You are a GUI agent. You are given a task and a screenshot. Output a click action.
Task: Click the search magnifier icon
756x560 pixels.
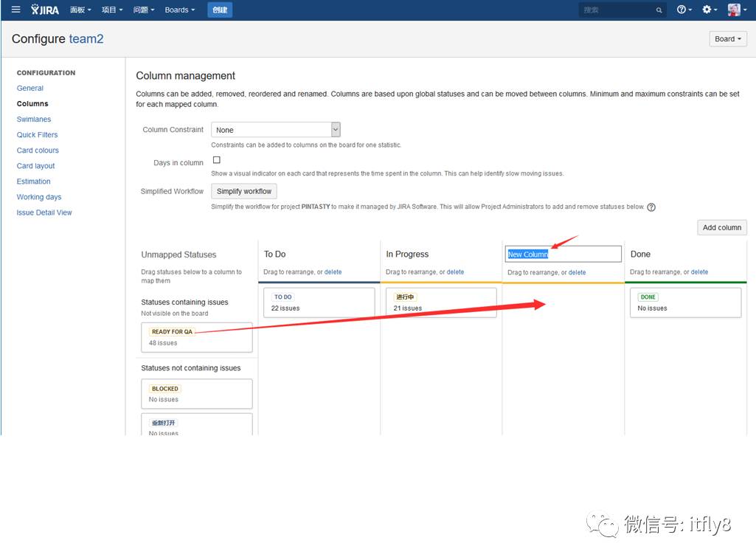pyautogui.click(x=659, y=10)
